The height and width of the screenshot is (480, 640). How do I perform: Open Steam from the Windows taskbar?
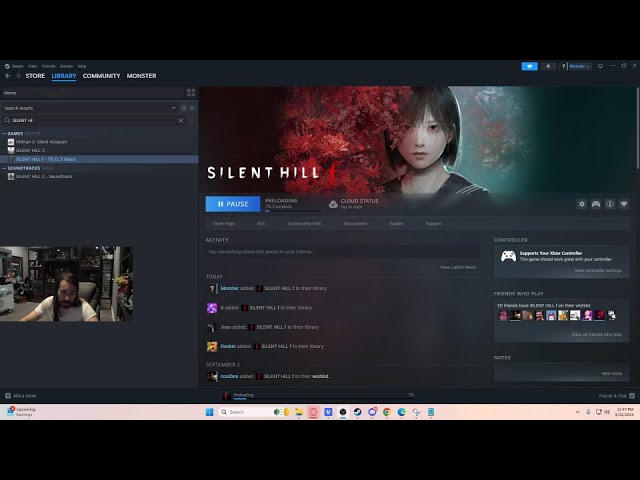coord(357,411)
